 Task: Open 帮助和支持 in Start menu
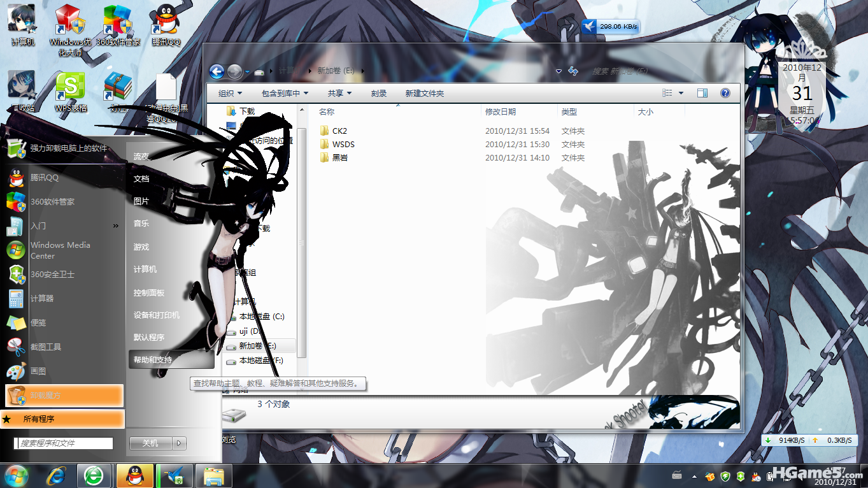[153, 360]
